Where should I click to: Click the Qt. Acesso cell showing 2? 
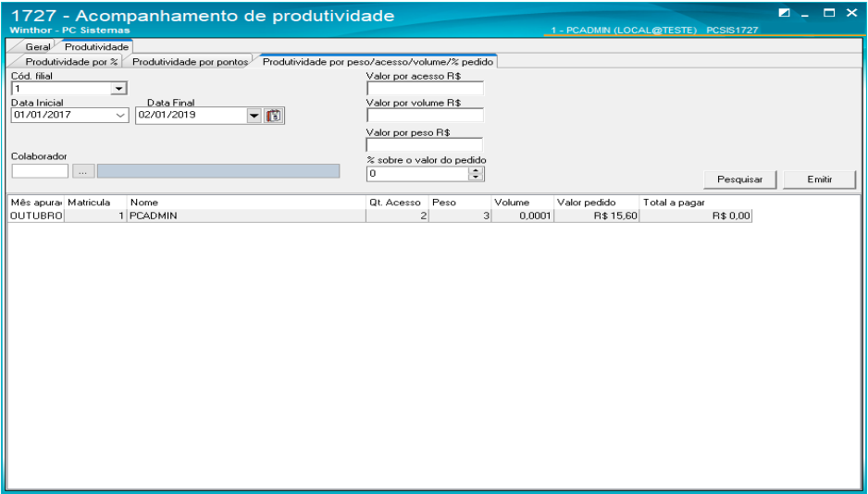pyautogui.click(x=397, y=216)
